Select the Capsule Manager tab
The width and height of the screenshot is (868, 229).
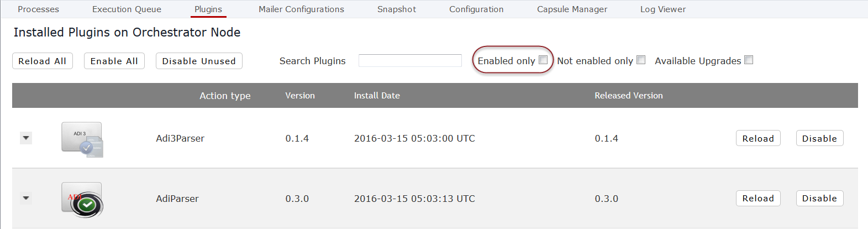[572, 9]
